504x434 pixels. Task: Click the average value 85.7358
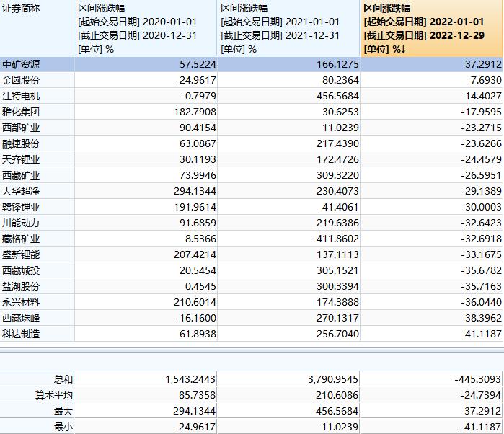(x=197, y=395)
